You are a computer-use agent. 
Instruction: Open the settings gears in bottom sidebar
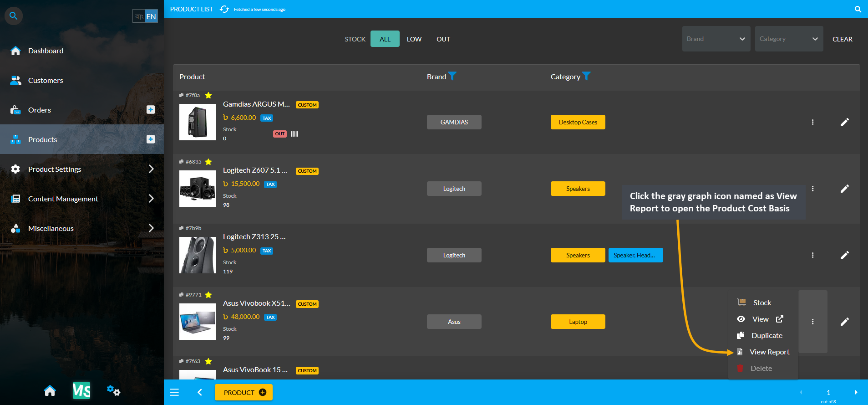[x=113, y=390]
